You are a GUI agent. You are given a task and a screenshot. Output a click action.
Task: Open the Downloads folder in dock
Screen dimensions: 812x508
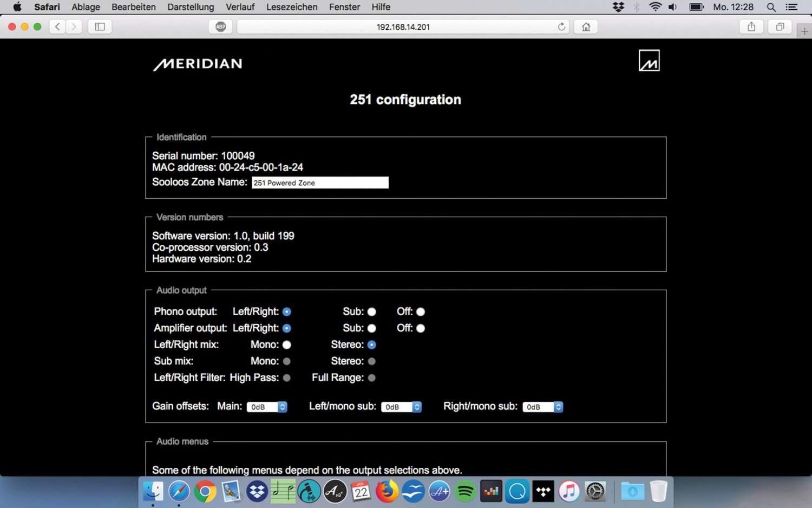coord(632,491)
